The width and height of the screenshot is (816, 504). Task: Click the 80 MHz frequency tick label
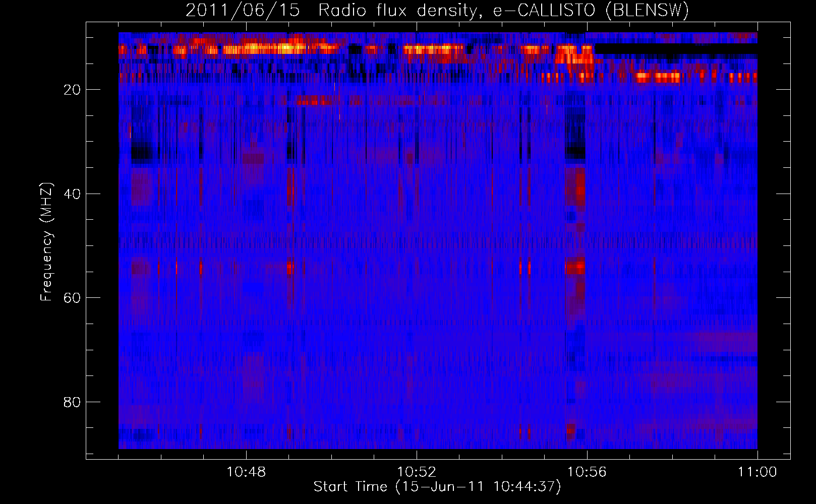click(72, 402)
